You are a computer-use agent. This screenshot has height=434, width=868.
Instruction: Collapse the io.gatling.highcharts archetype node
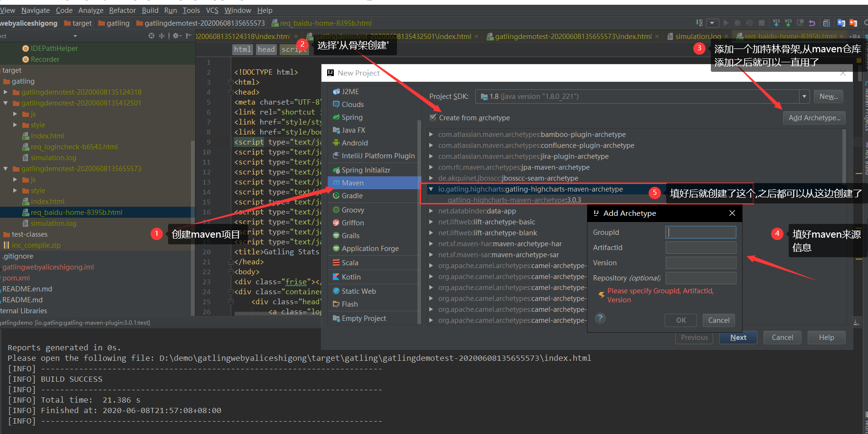click(431, 189)
